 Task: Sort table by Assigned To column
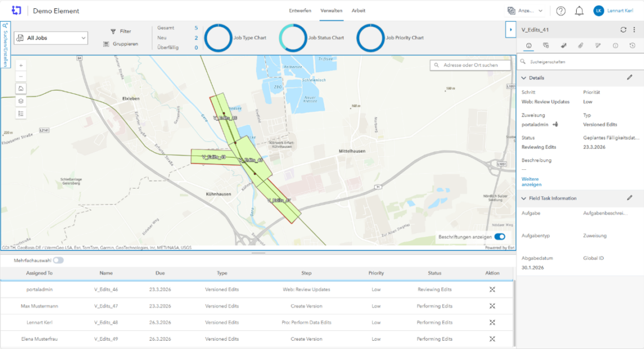coord(39,273)
